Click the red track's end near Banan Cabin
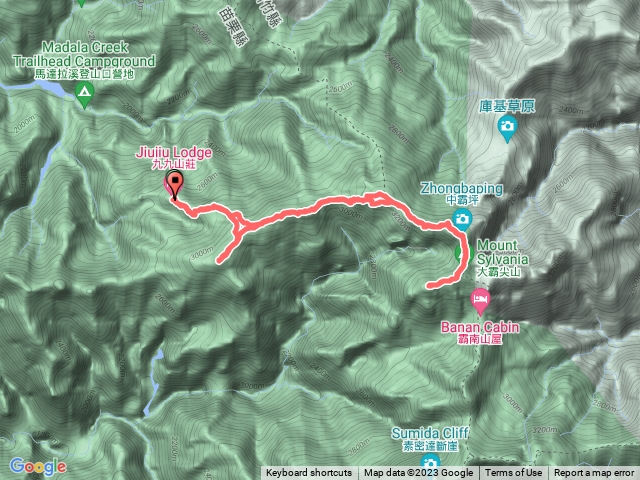The height and width of the screenshot is (480, 640). (x=430, y=285)
